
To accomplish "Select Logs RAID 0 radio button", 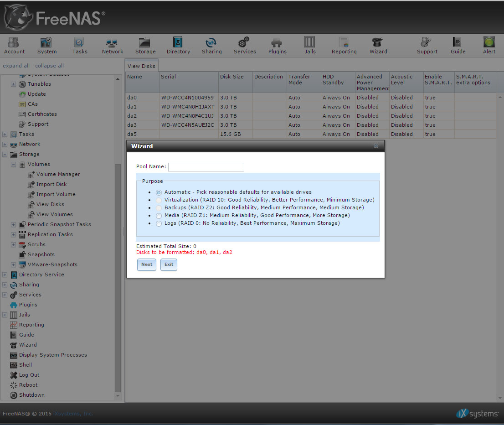I will point(159,223).
